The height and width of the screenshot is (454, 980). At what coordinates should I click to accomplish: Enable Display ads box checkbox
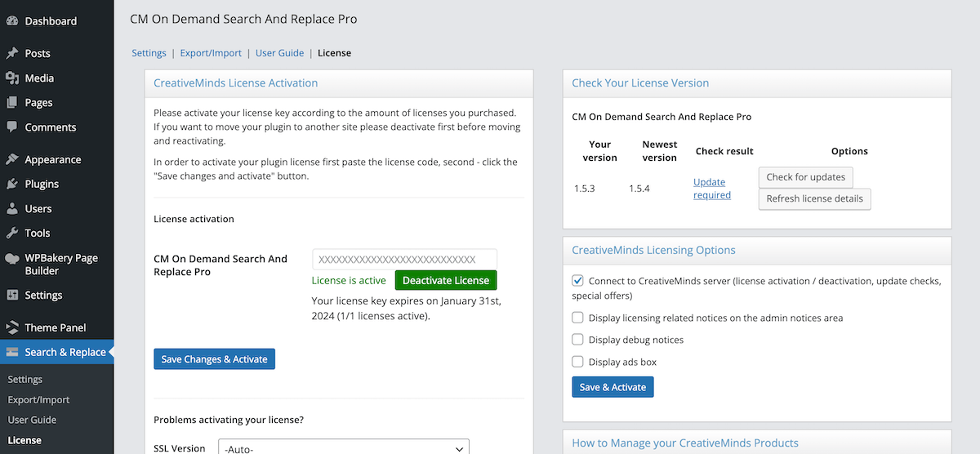pos(578,362)
